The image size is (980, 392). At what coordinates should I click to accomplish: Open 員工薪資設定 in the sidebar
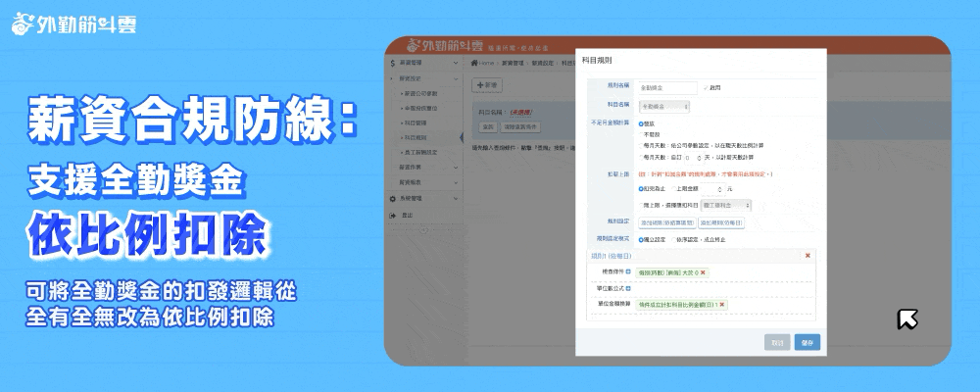tap(424, 153)
